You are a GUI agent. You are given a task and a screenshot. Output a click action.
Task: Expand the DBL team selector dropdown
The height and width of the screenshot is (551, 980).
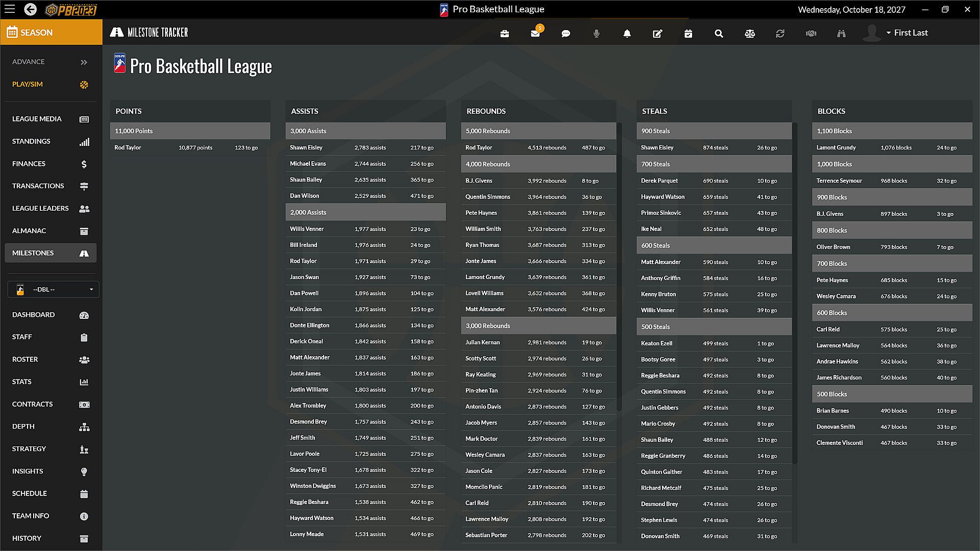click(53, 289)
